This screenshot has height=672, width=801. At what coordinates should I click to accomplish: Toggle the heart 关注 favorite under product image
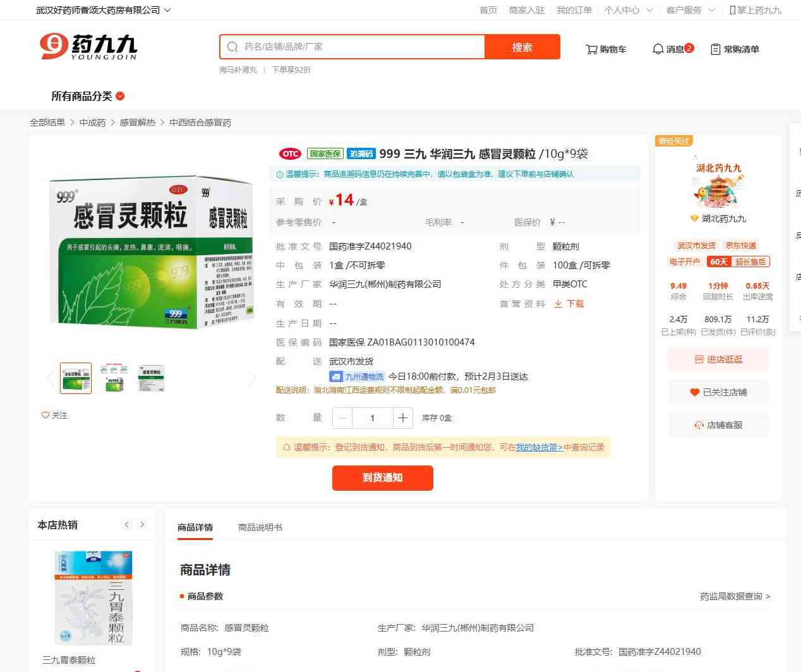pos(45,415)
